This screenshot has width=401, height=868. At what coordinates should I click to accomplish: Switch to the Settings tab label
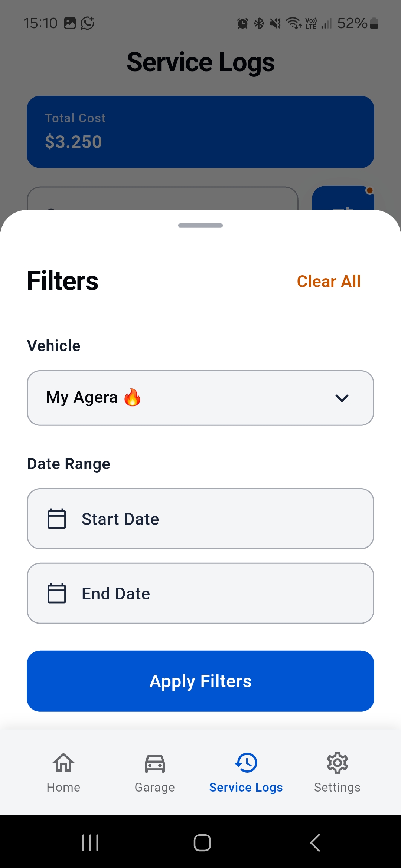[x=337, y=787]
